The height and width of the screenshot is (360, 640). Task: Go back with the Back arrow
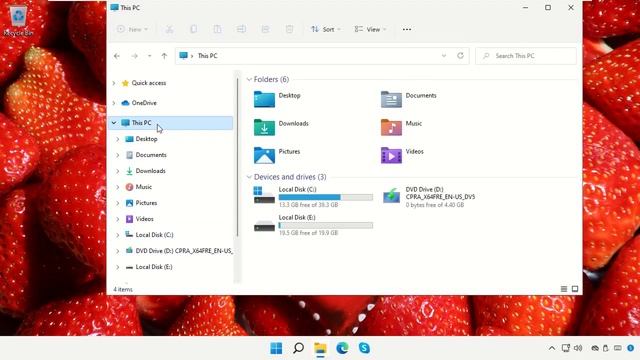pos(117,56)
